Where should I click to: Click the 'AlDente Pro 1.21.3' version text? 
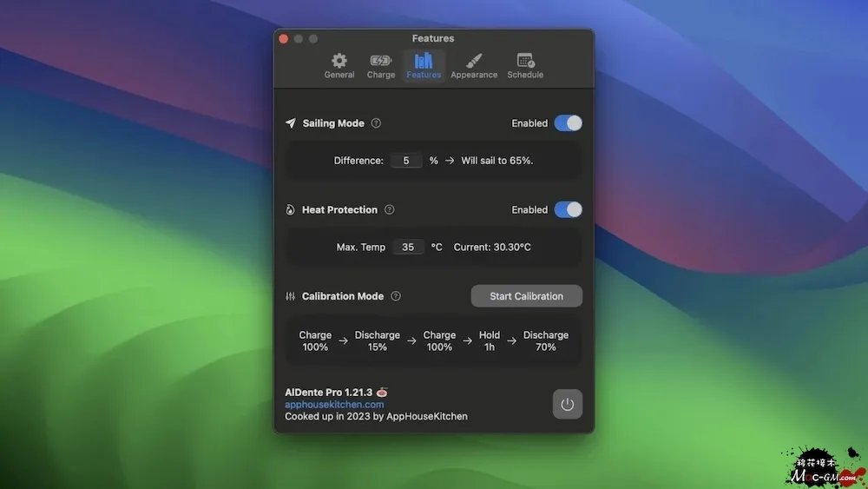click(328, 392)
